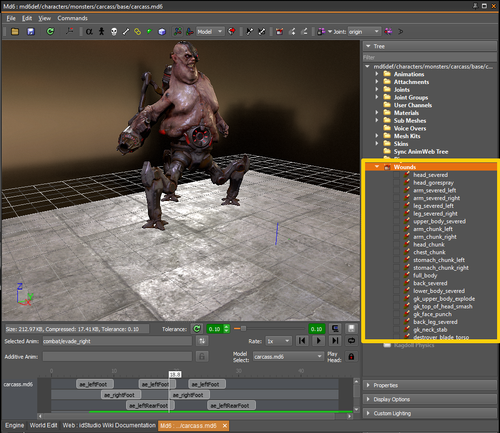Toggle the red Play Head lock
This screenshot has width=500, height=433.
(351, 356)
